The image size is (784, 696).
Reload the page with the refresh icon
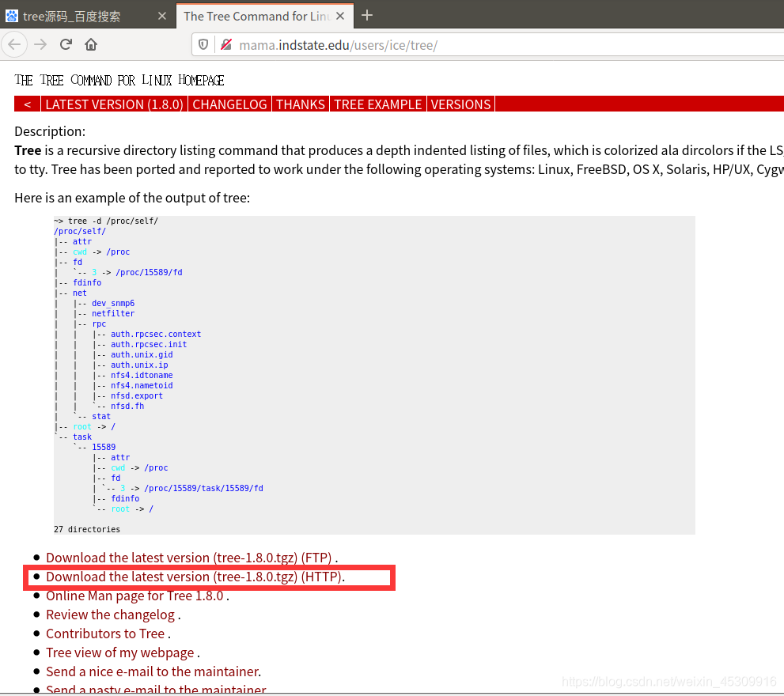click(x=66, y=44)
